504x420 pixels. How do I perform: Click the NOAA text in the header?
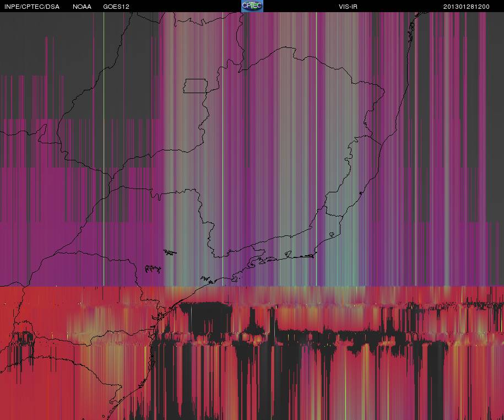(82, 7)
